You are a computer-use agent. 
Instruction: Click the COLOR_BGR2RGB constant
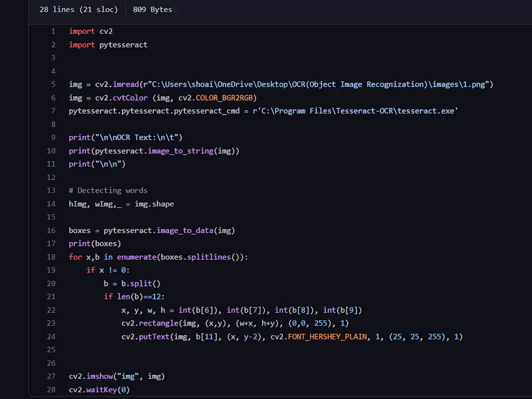pos(224,98)
